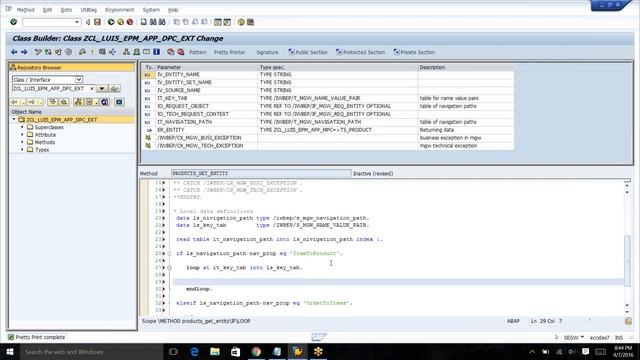Click the Pretty Printer button
This screenshot has height=360, width=640.
click(229, 52)
